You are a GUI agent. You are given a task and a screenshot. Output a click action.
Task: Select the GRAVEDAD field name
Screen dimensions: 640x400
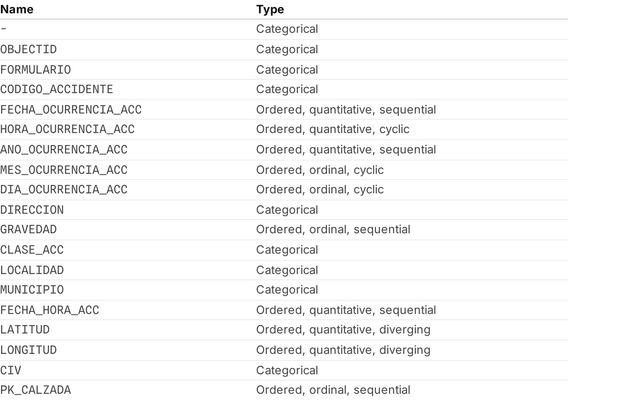tap(28, 230)
